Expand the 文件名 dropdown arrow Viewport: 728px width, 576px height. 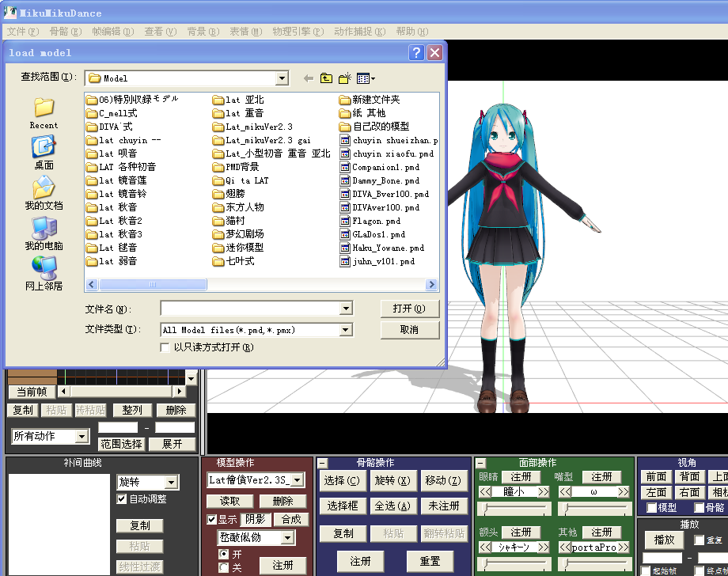point(346,309)
